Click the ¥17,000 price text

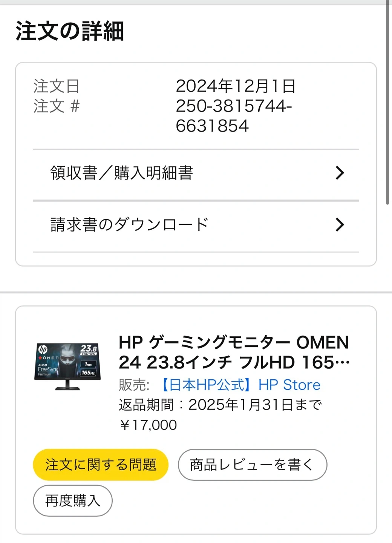[x=148, y=425]
